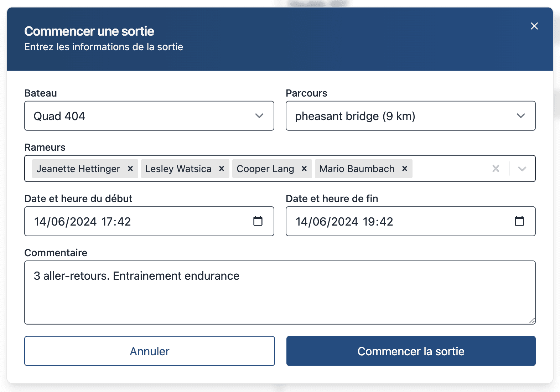
Task: Remove Mario Baumbach from rowers
Action: point(405,169)
